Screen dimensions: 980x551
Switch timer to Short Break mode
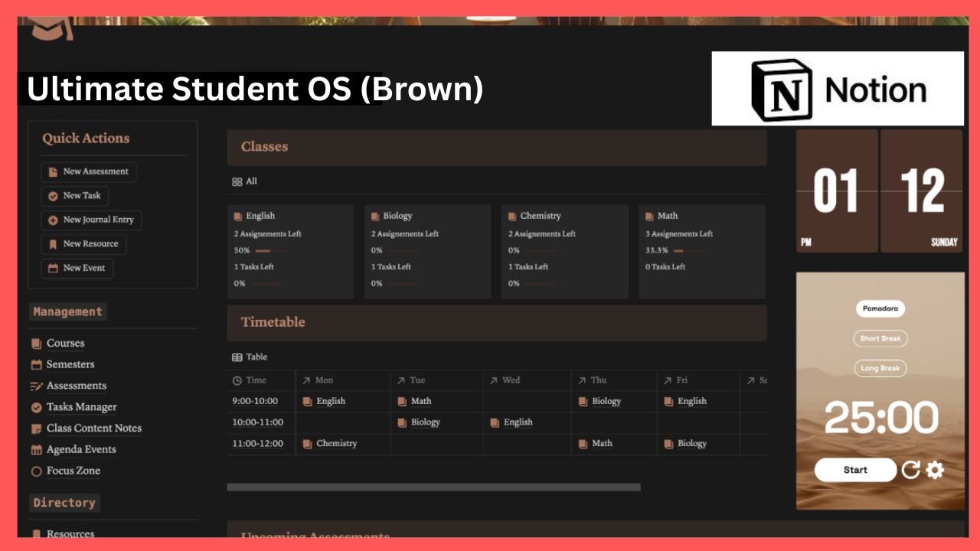[x=880, y=338]
